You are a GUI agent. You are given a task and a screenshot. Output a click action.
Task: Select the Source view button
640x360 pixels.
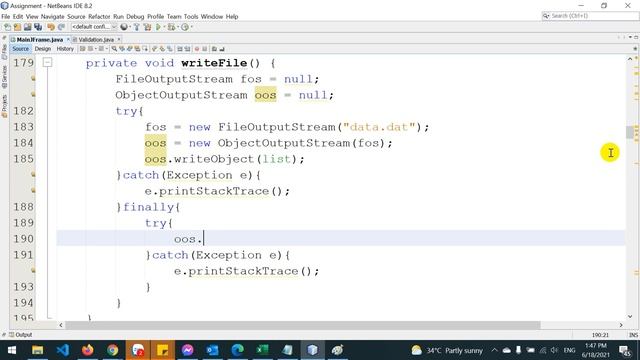pyautogui.click(x=21, y=49)
